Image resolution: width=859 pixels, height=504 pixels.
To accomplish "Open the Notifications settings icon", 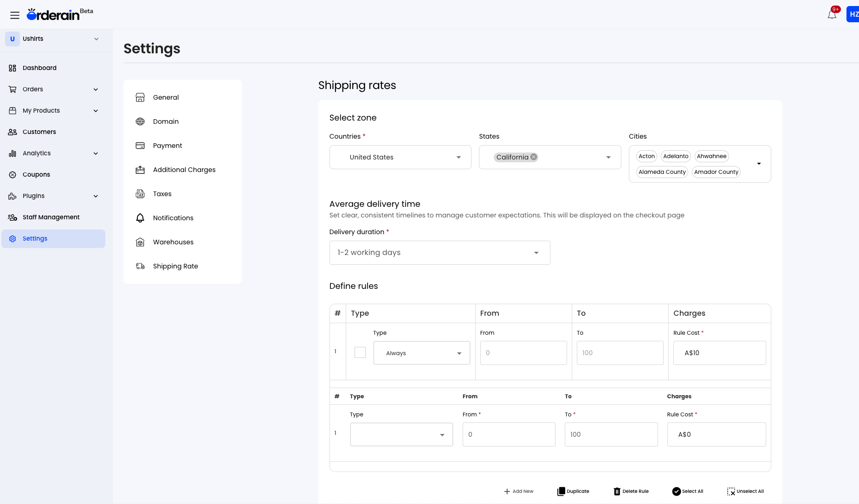I will [141, 218].
